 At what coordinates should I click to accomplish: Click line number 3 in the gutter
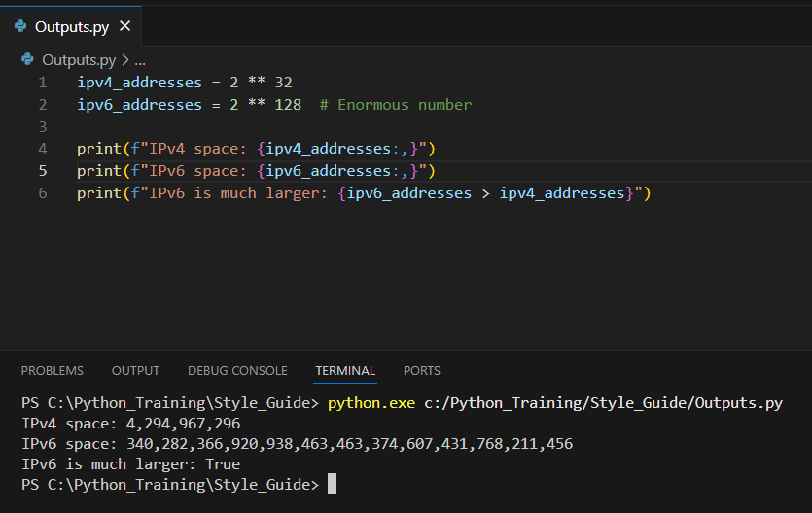pos(43,126)
